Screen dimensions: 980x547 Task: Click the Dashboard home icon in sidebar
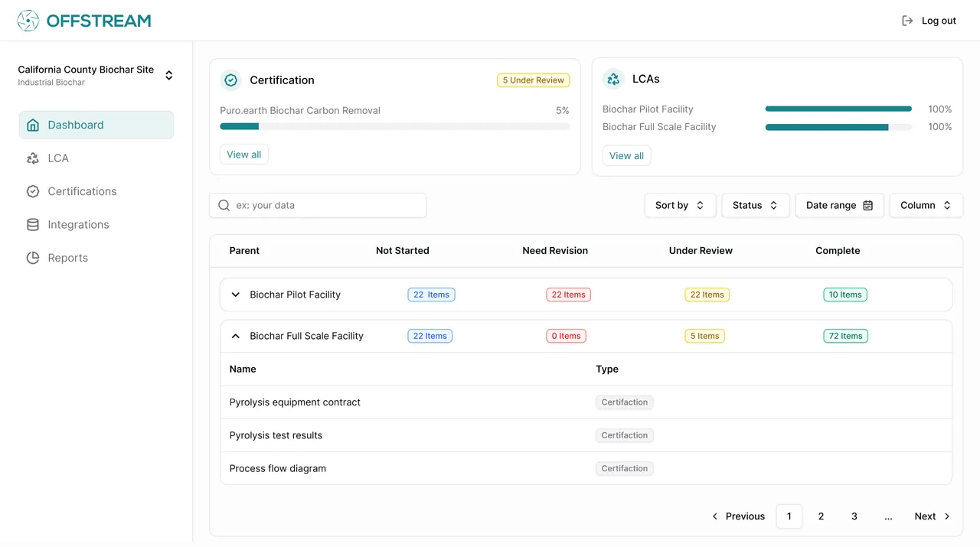(33, 125)
